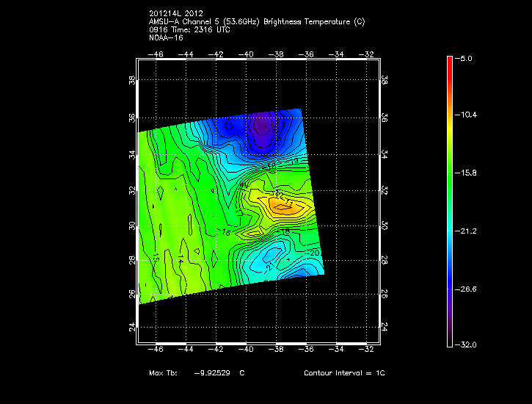Image resolution: width=532 pixels, height=404 pixels.
Task: Select the NOAA-16 satellite label
Action: pos(165,37)
